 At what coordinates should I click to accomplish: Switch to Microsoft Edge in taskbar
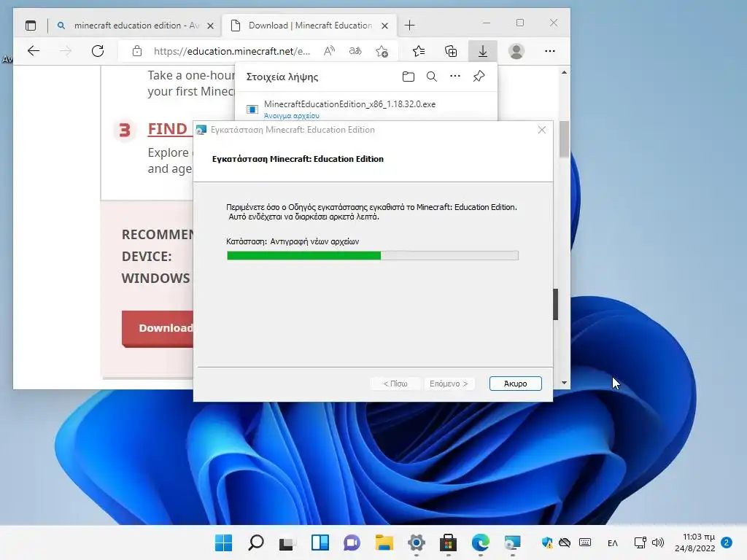481,542
